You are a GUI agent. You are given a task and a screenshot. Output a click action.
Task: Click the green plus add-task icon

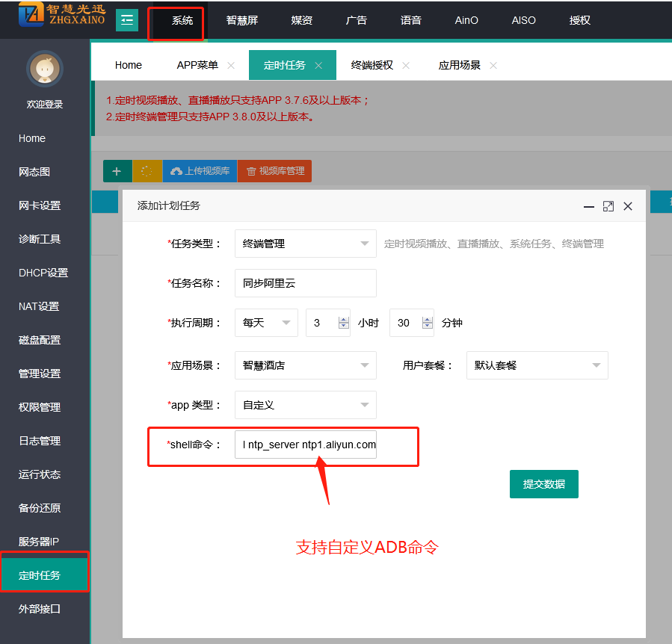tap(117, 171)
